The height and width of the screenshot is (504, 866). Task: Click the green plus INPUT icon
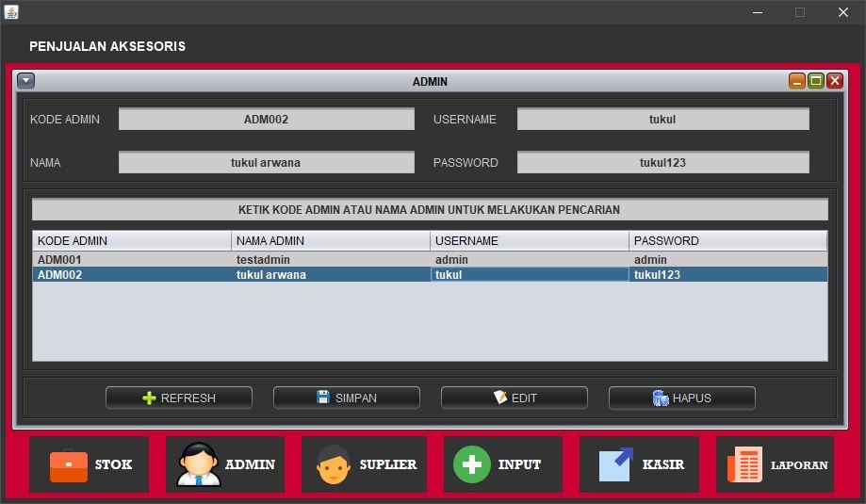pyautogui.click(x=472, y=464)
